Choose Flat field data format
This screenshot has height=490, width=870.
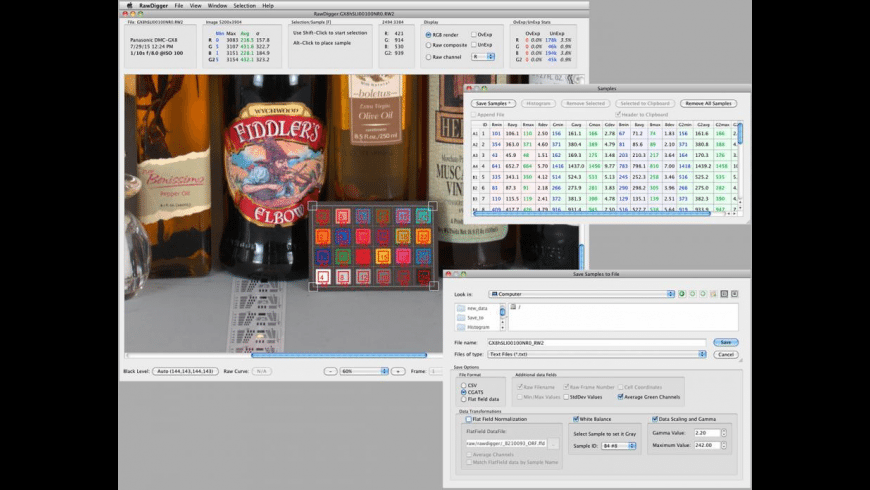pyautogui.click(x=463, y=399)
